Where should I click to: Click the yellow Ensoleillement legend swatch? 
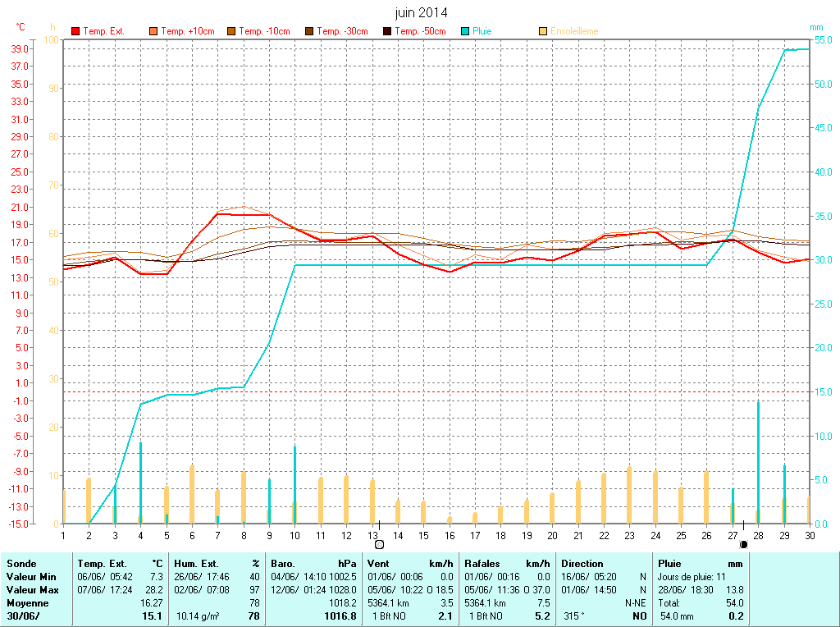(x=543, y=31)
